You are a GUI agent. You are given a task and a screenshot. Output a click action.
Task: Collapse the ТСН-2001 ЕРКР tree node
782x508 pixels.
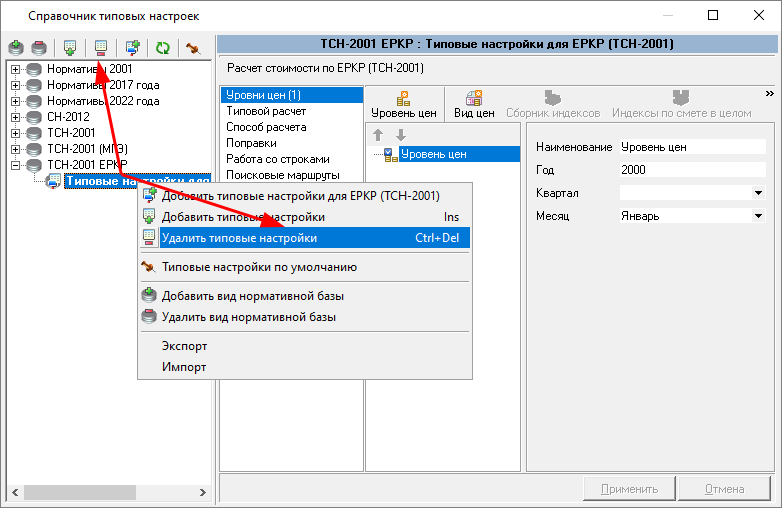pos(16,165)
